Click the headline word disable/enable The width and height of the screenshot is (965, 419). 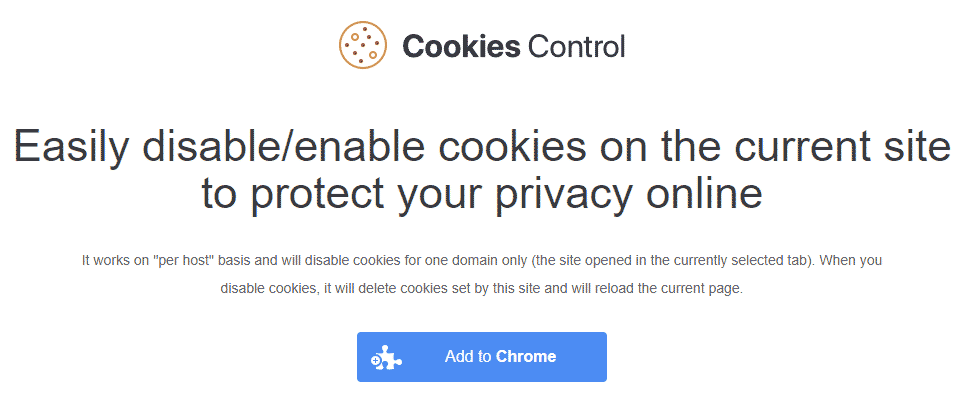tap(288, 146)
